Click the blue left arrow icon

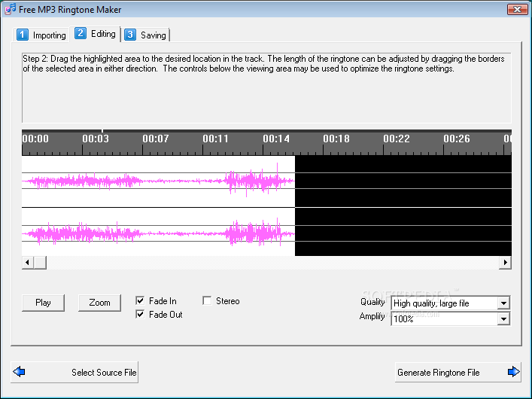coord(19,371)
